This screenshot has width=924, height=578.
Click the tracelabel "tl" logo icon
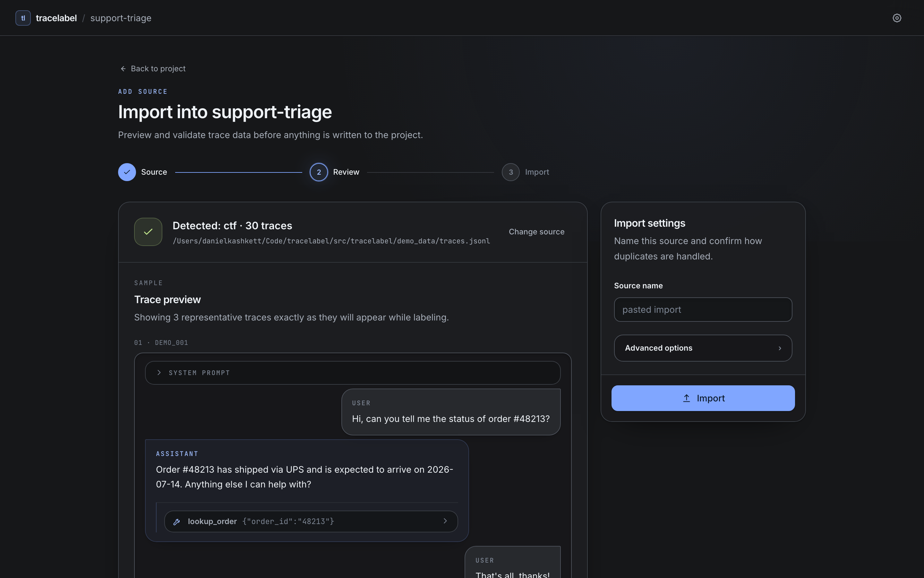pos(23,18)
